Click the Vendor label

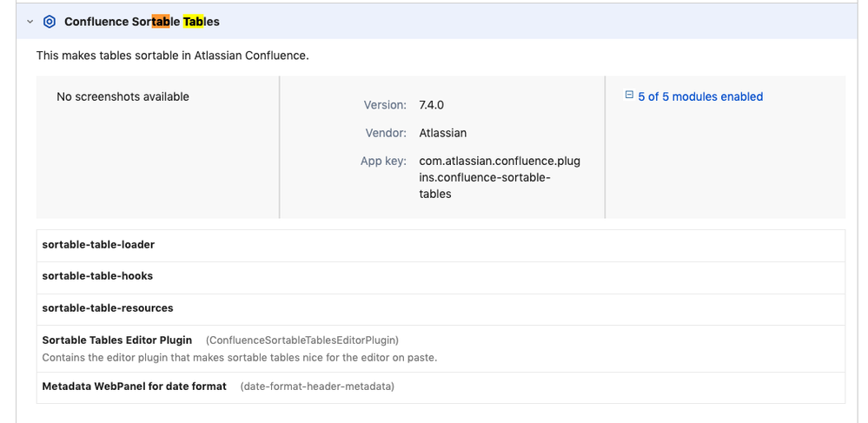pos(386,133)
